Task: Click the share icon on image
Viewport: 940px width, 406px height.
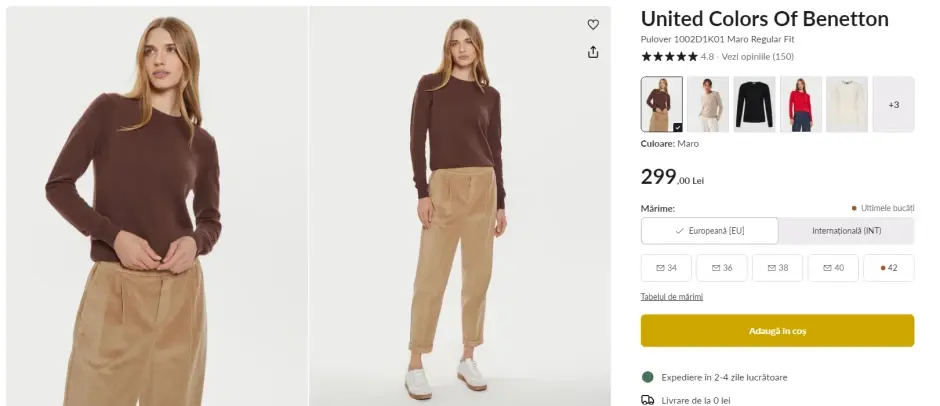Action: 593,52
